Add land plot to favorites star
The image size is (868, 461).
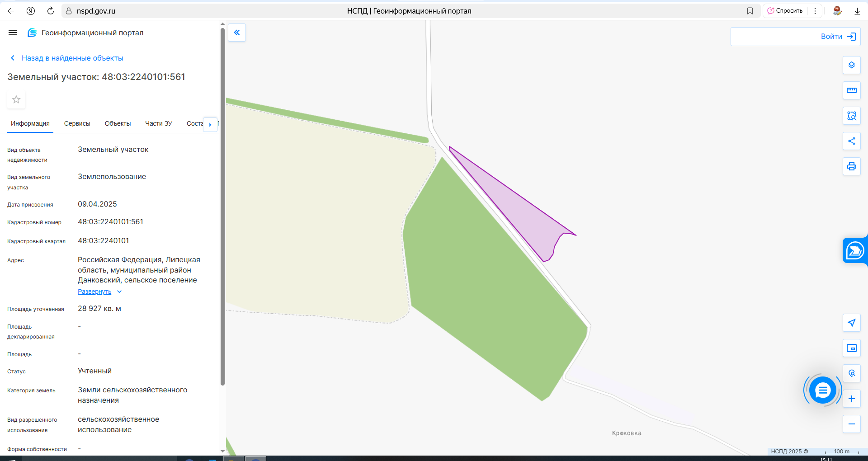pyautogui.click(x=16, y=99)
